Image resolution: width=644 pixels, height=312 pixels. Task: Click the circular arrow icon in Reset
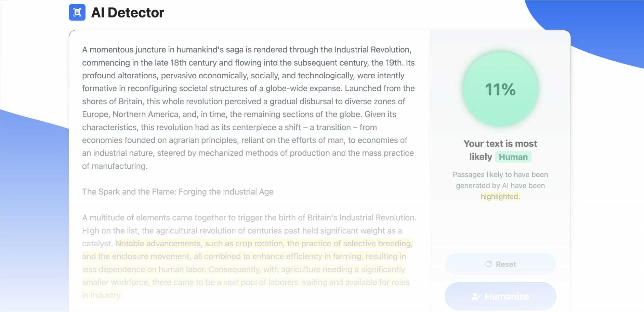pos(488,264)
